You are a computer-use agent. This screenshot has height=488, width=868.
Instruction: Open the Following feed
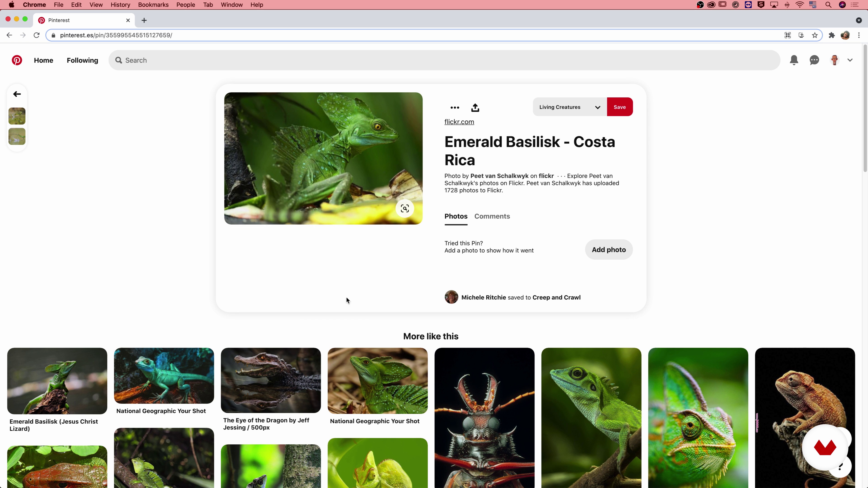coord(82,60)
